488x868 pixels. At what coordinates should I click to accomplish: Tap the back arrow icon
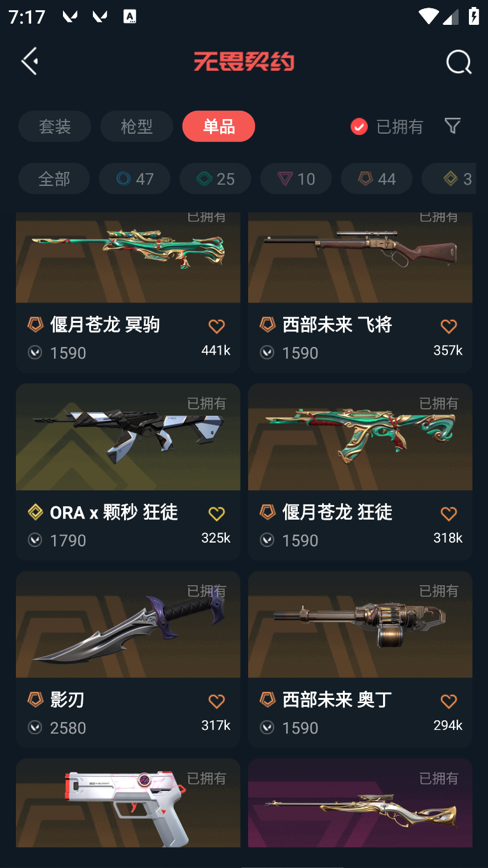pyautogui.click(x=30, y=61)
